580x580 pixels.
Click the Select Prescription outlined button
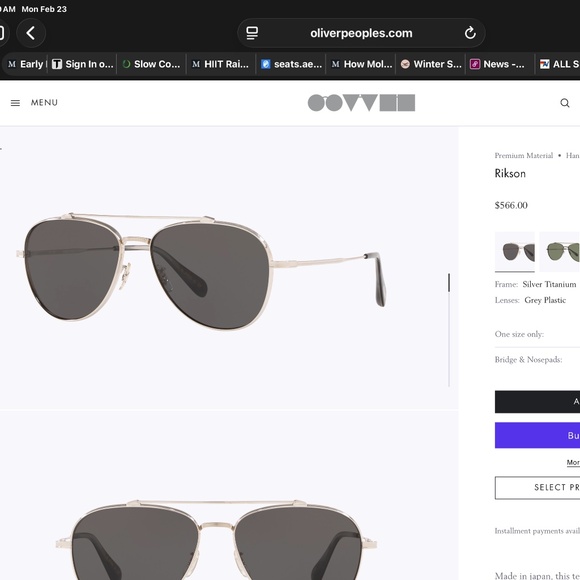coord(537,488)
